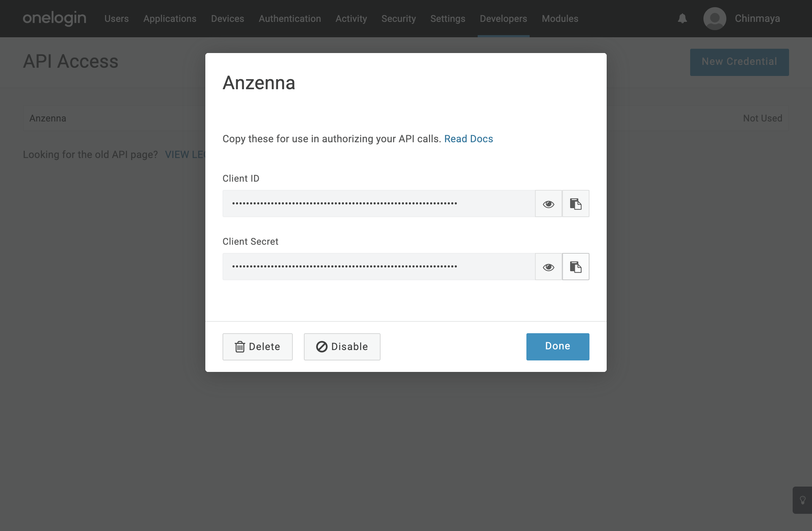812x531 pixels.
Task: Disable the Anzenna credential
Action: [x=342, y=347]
